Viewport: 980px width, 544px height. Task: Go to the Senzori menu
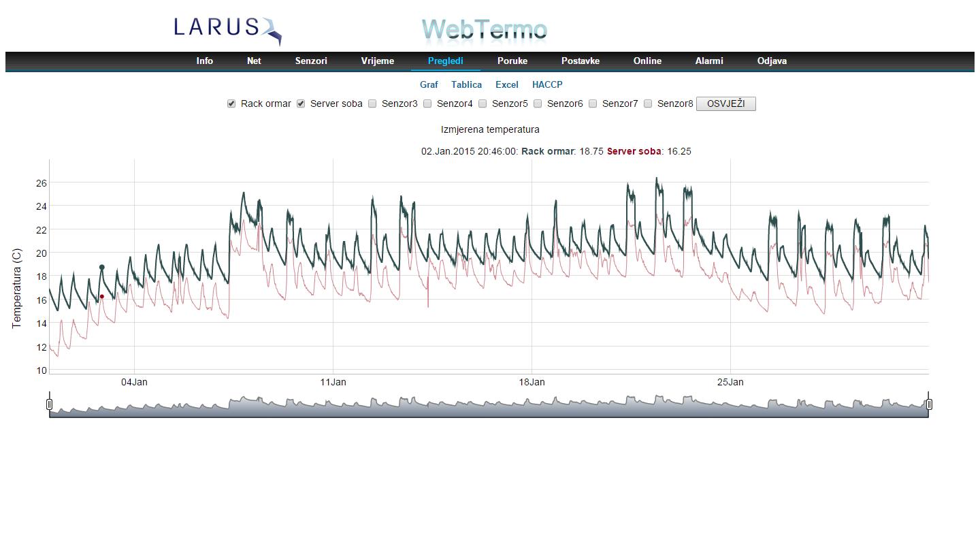pyautogui.click(x=311, y=61)
